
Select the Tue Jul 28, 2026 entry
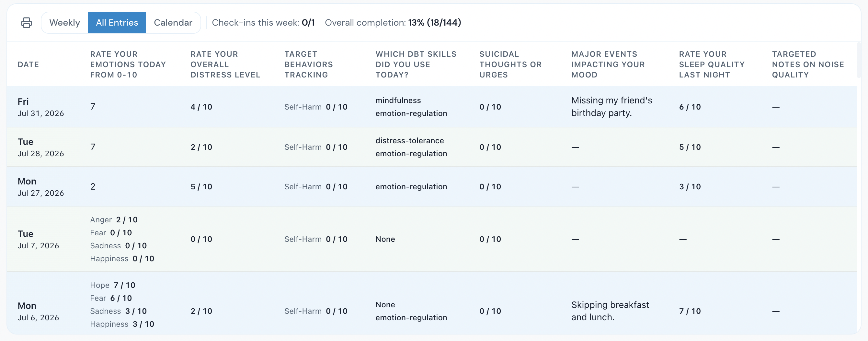pyautogui.click(x=432, y=147)
